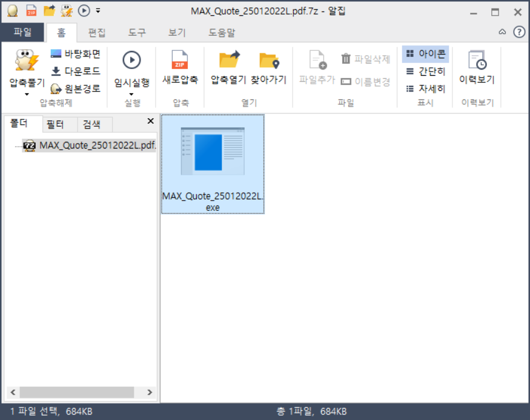Select 자세히 detailed view mode
Viewport: 530px width, 420px height.
coord(426,88)
